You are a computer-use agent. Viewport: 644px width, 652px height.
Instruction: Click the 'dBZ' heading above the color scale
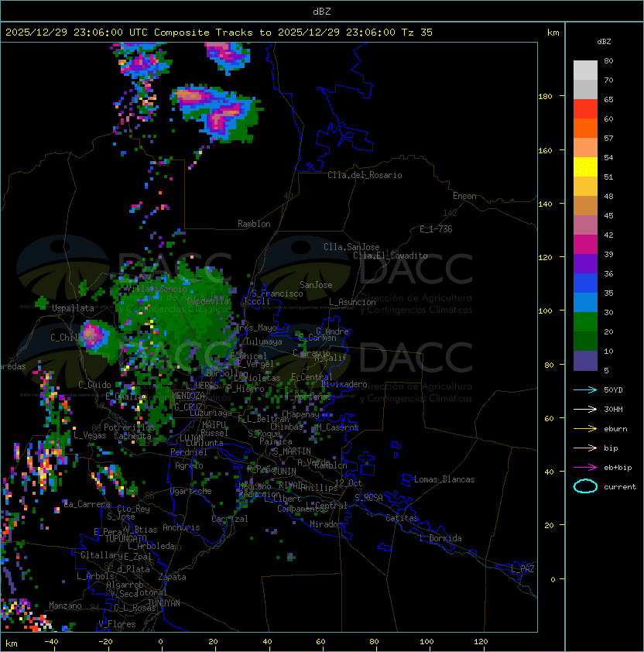click(x=604, y=42)
